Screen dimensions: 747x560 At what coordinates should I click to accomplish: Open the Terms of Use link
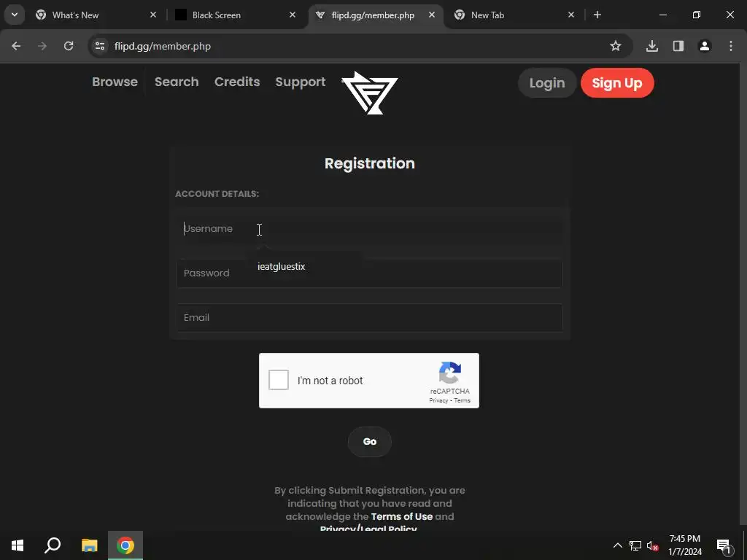pos(402,516)
